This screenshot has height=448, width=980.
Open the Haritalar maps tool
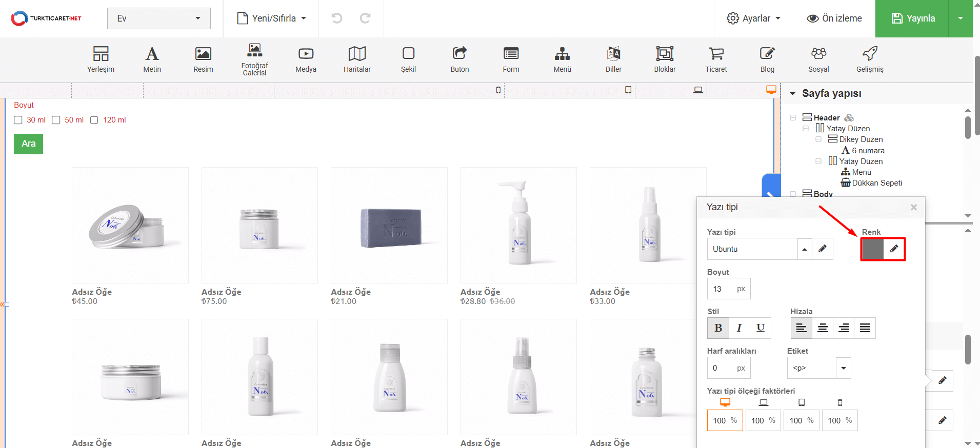tap(357, 59)
